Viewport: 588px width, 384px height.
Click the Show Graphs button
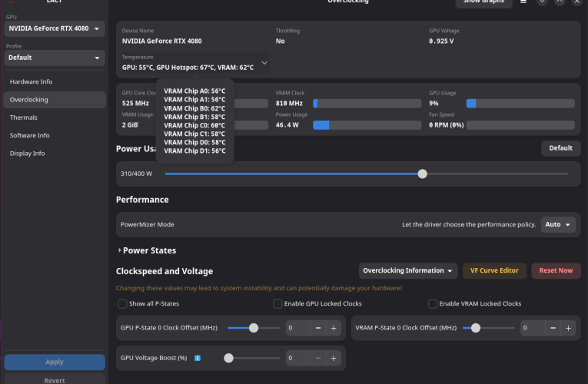[483, 2]
